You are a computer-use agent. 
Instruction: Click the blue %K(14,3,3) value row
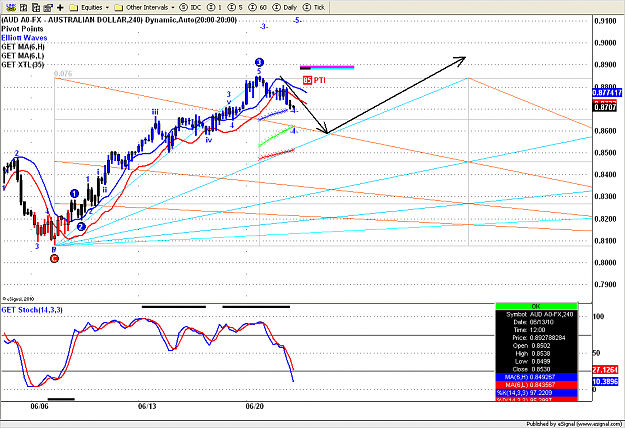(536, 393)
